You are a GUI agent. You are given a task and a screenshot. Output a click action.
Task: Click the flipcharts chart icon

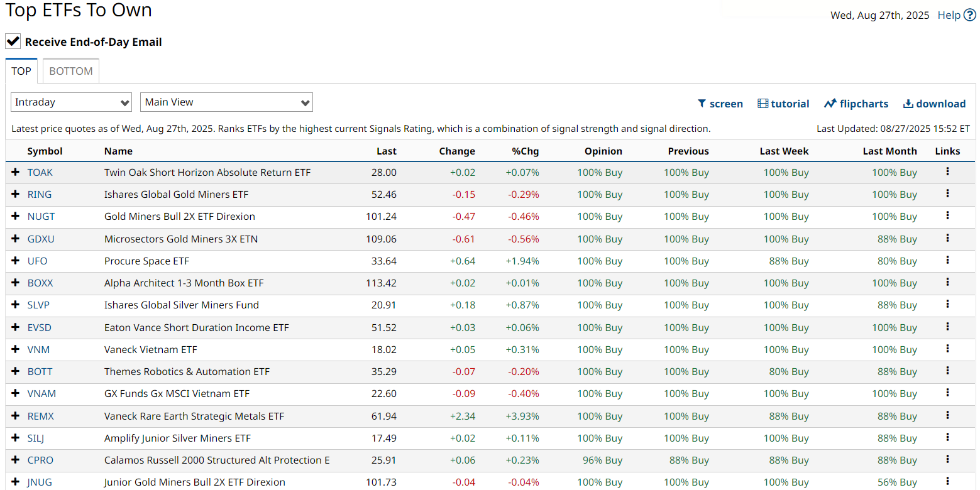tap(830, 104)
